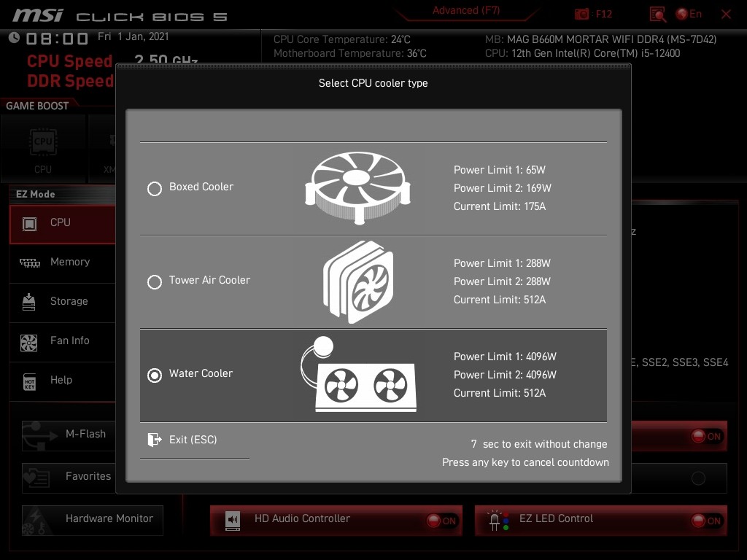
Task: Take a screenshot with the F12 camera icon
Action: coord(581,14)
